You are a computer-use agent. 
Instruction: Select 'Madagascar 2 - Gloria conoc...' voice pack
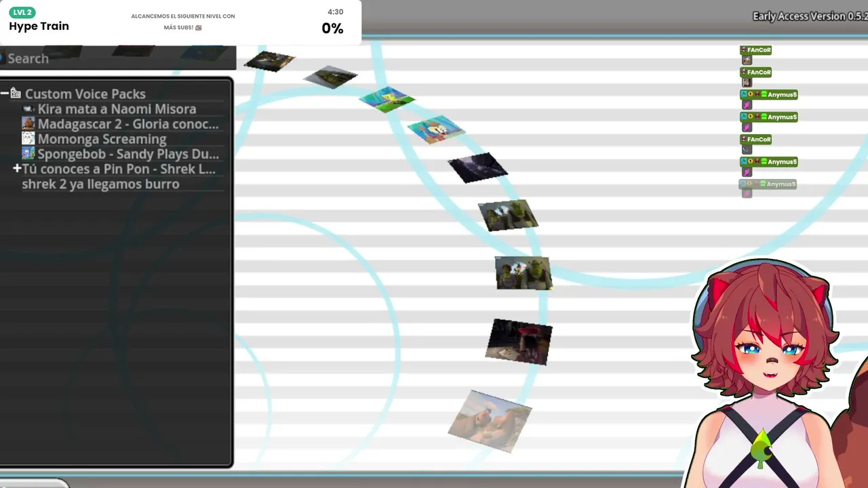128,124
